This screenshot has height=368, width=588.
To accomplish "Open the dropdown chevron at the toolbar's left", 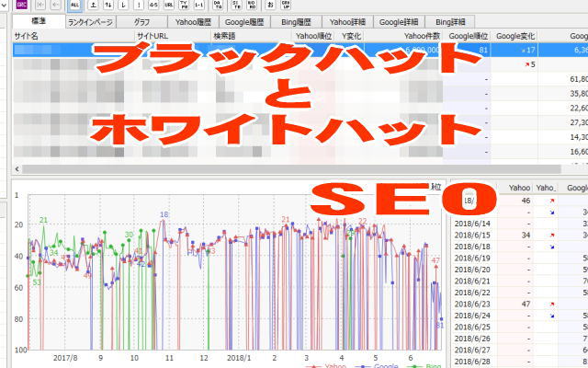I will tap(4, 5).
